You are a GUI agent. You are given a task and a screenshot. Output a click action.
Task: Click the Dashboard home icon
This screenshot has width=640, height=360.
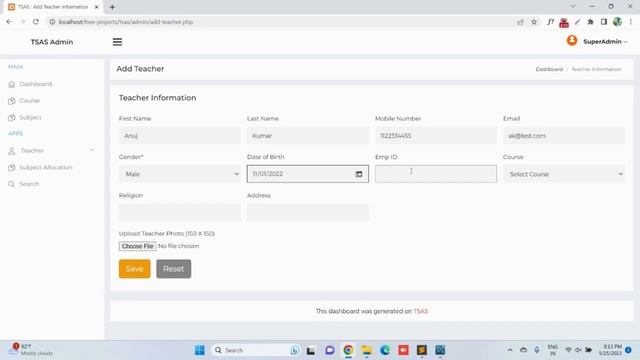click(x=11, y=84)
